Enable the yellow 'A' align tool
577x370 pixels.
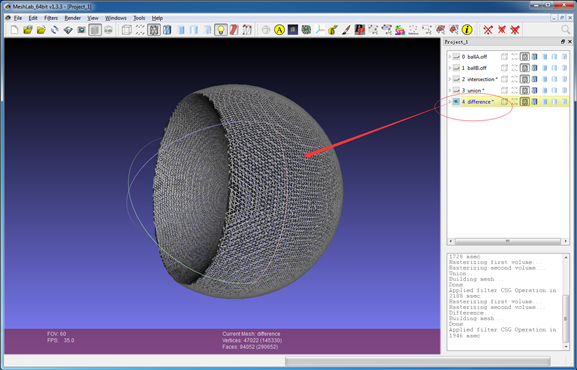click(x=279, y=30)
